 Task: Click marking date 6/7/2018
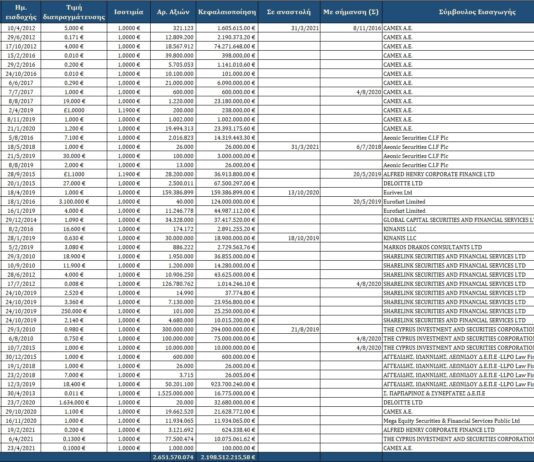tap(368, 147)
